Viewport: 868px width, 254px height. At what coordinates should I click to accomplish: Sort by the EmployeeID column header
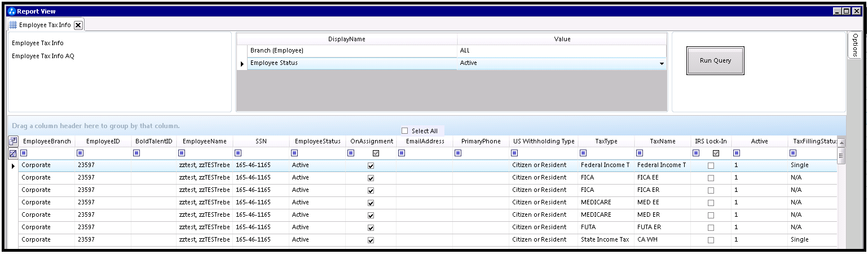tap(103, 141)
